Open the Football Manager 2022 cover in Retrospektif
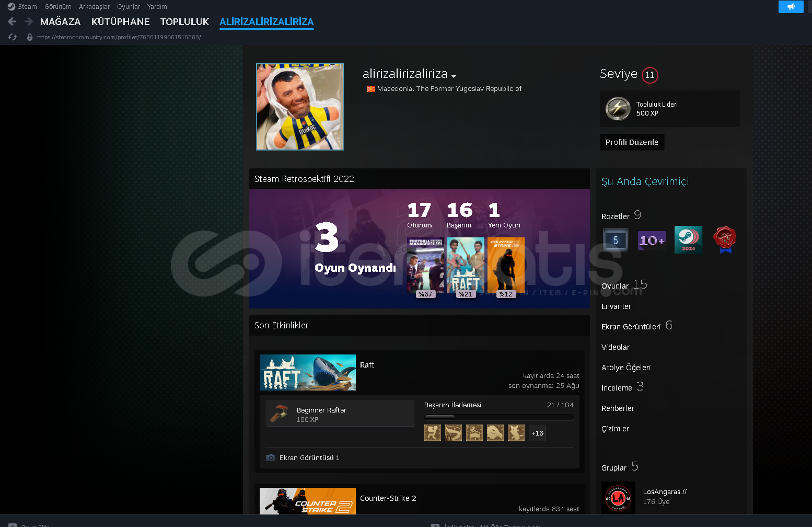Image resolution: width=812 pixels, height=527 pixels. coord(425,265)
